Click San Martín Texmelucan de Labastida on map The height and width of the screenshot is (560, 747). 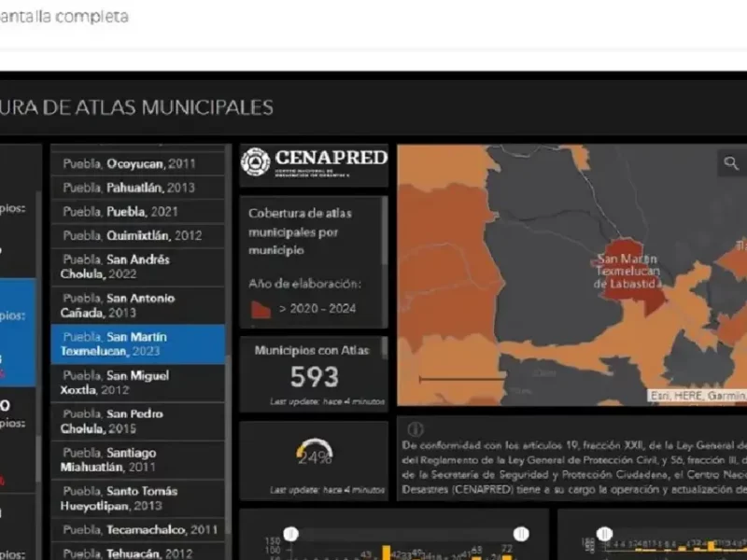point(627,272)
